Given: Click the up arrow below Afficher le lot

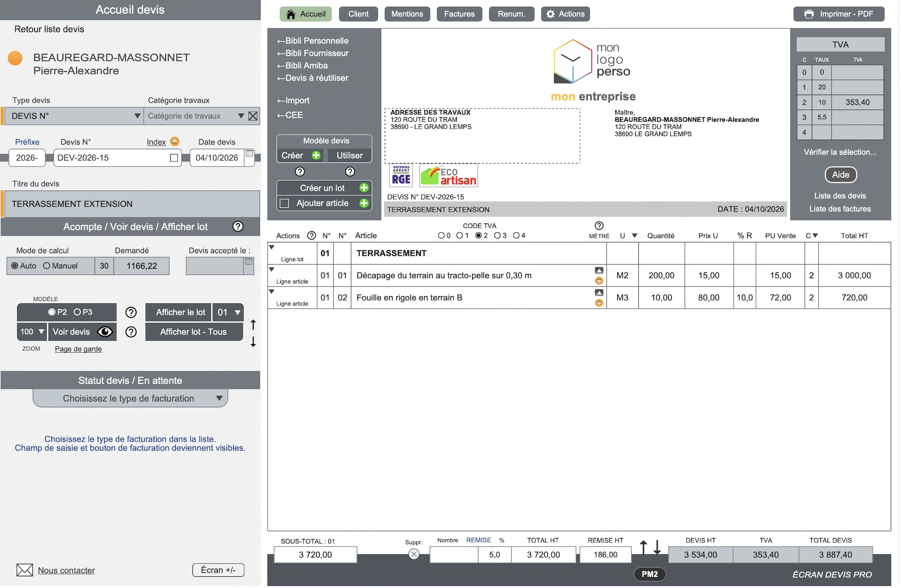Looking at the screenshot, I should 253,324.
